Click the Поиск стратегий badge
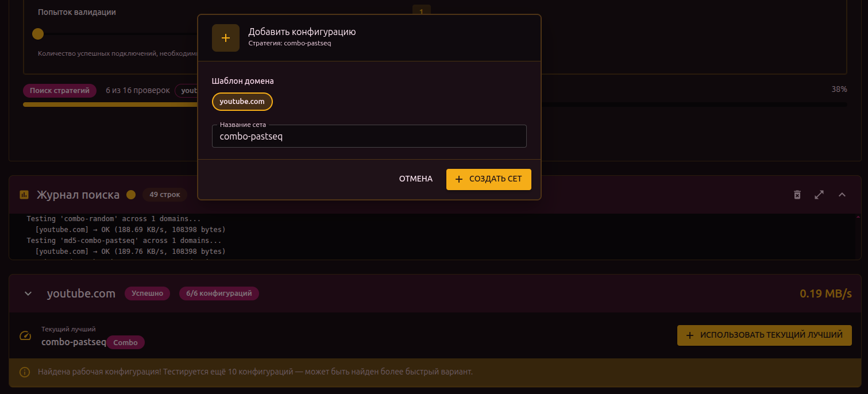Screen dimensions: 868x394 [x=60, y=90]
